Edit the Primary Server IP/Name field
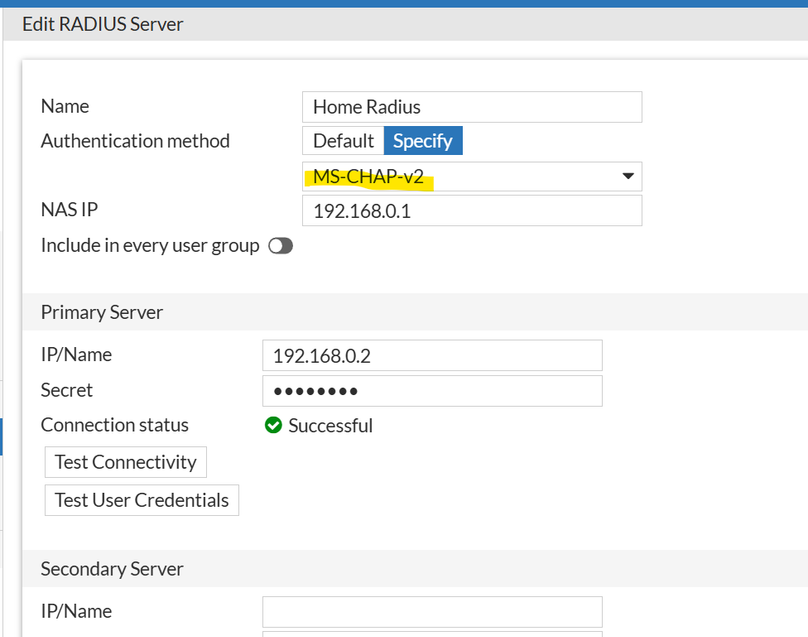808x637 pixels. 432,355
